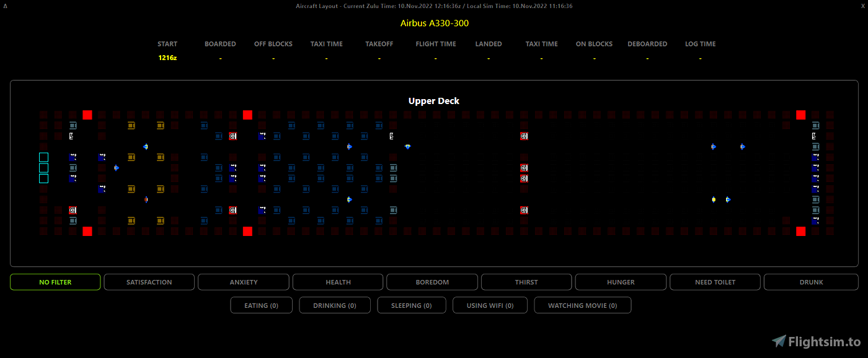Open the WATCHING MOVIE (0) filter

click(x=583, y=305)
